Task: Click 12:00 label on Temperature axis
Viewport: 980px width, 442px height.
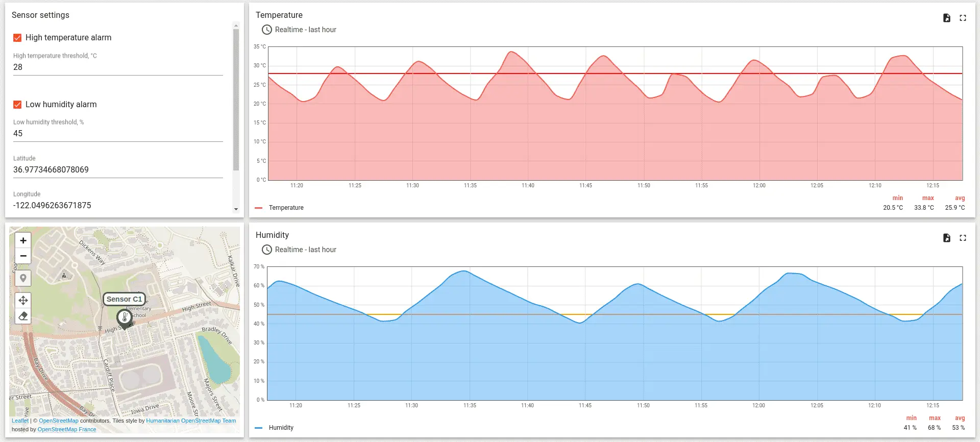Action: (759, 186)
